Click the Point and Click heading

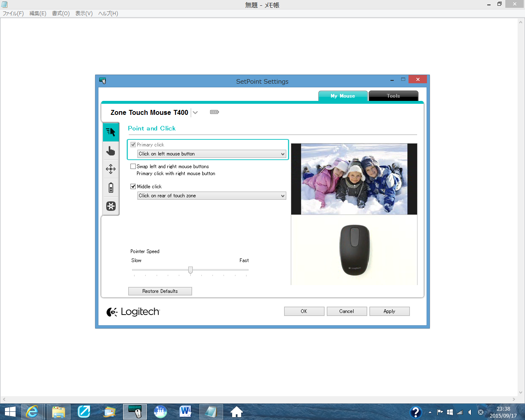pos(152,128)
